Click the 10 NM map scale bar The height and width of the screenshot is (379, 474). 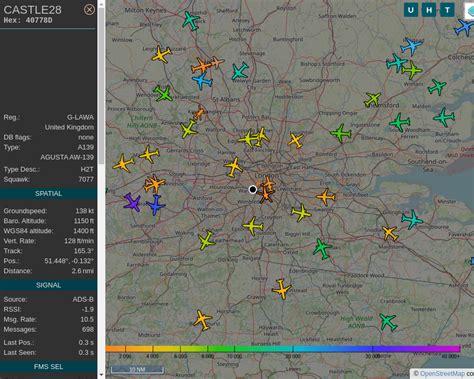click(x=137, y=370)
